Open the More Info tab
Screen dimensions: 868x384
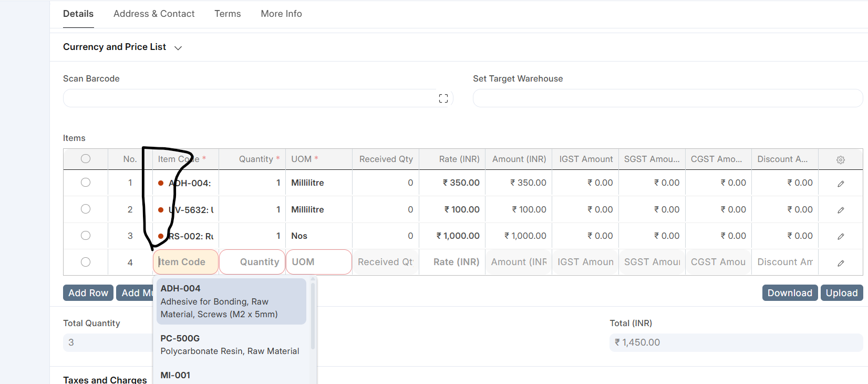tap(281, 14)
